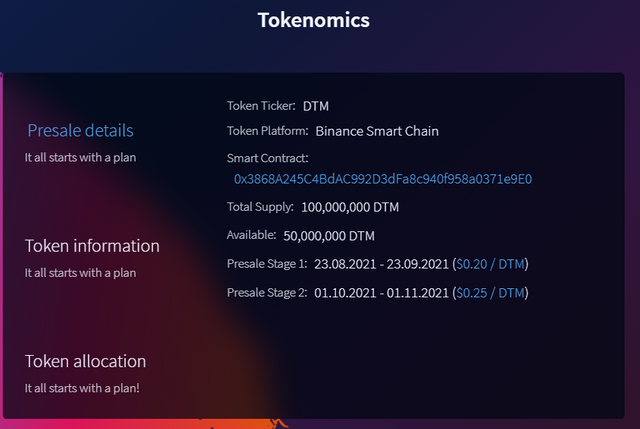Screen dimensions: 640x429
Task: Click the Presale Stage 2 label
Action: coord(267,293)
